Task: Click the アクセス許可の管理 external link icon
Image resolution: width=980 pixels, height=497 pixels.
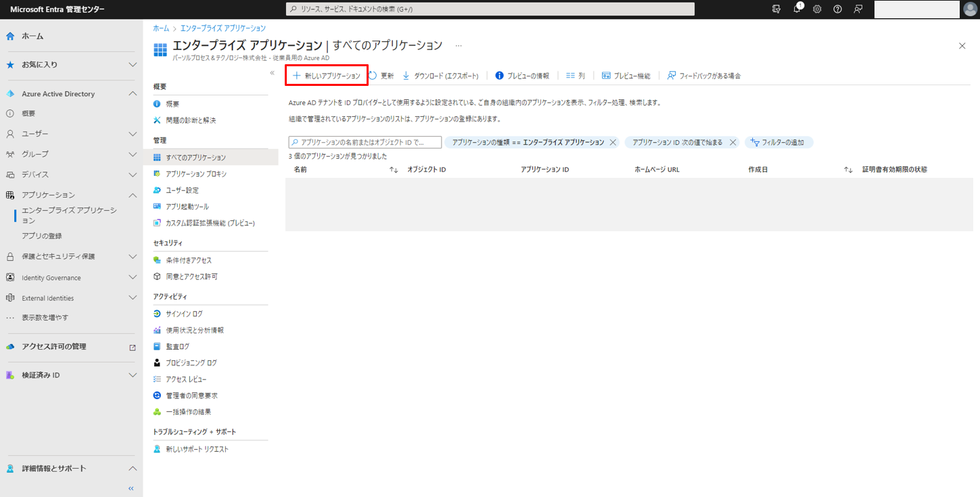Action: tap(133, 347)
